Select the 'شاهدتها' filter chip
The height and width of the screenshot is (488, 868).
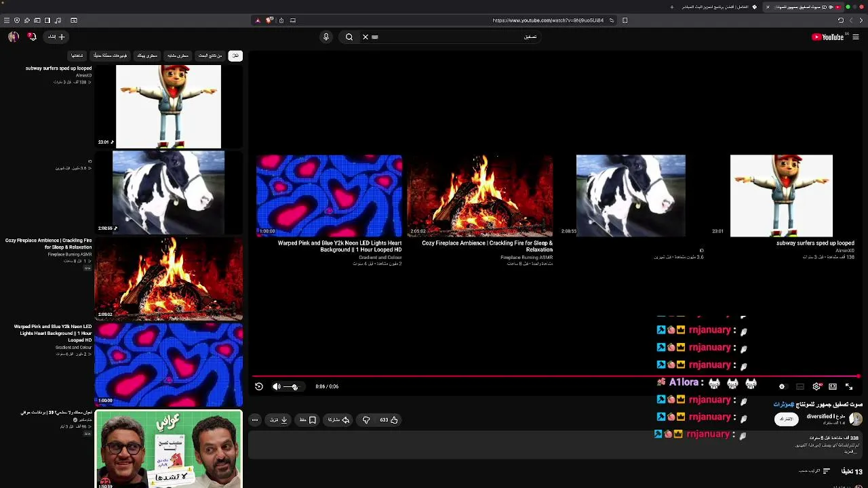coord(77,56)
